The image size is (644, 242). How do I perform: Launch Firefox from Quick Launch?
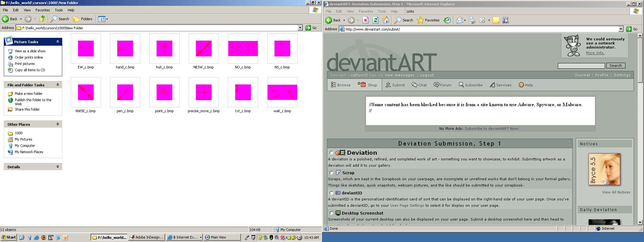click(x=43, y=237)
